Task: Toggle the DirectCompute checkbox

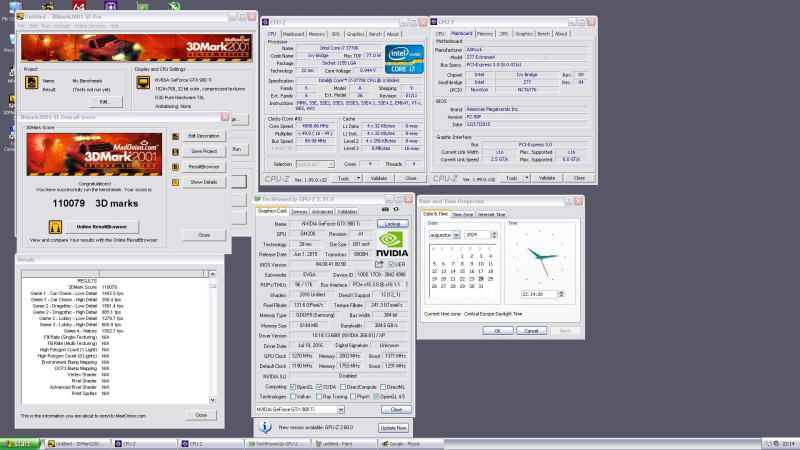Action: pos(343,387)
